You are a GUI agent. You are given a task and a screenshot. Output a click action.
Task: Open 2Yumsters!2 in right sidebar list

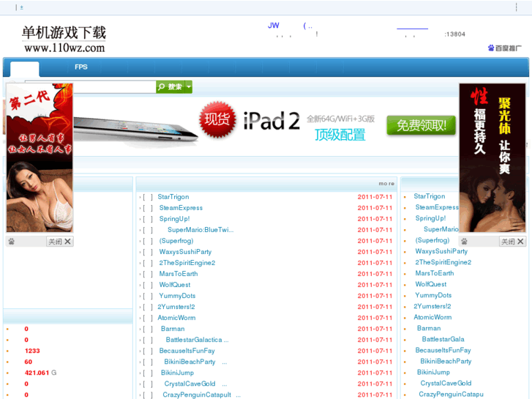[x=432, y=306]
